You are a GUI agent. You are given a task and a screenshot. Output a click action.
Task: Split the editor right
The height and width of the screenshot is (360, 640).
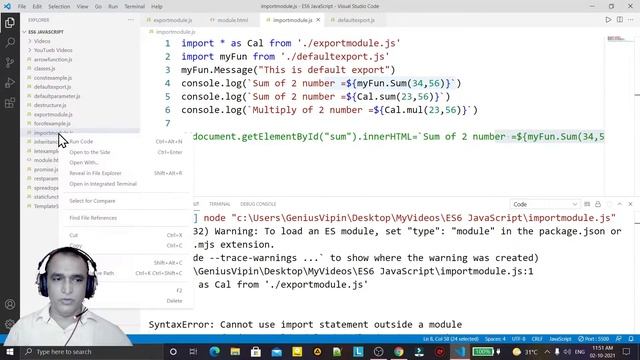620,20
